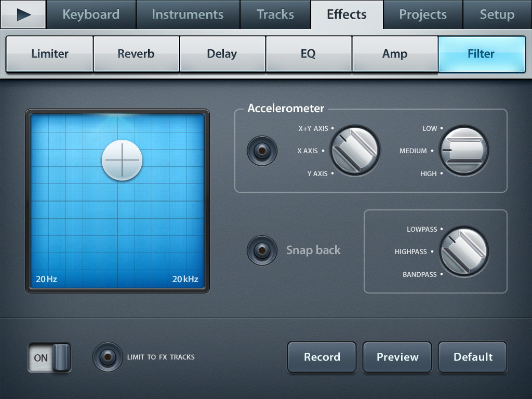The height and width of the screenshot is (399, 532).
Task: Select the Limiter effect
Action: (50, 54)
